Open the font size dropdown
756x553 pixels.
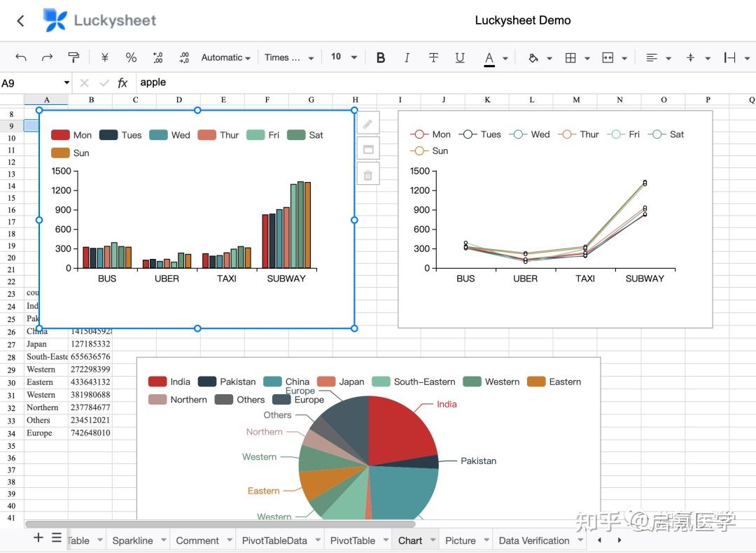point(342,57)
